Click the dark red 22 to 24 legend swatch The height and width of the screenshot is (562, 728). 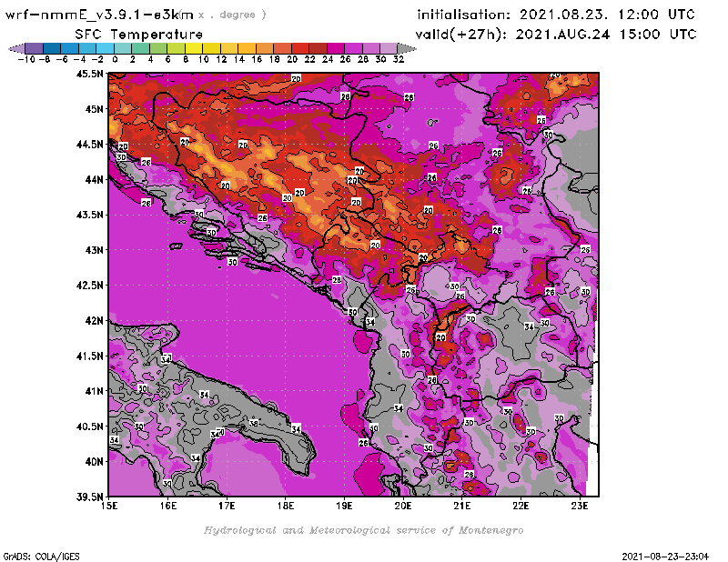tap(318, 48)
